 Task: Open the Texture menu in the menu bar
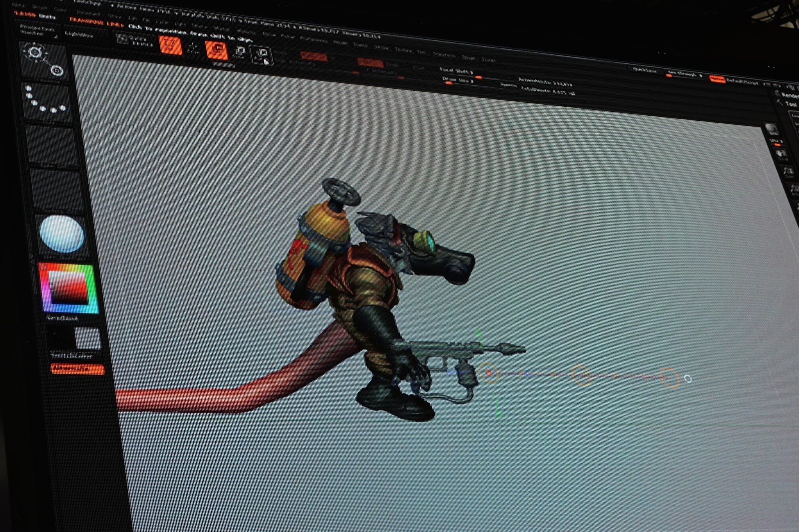point(403,49)
